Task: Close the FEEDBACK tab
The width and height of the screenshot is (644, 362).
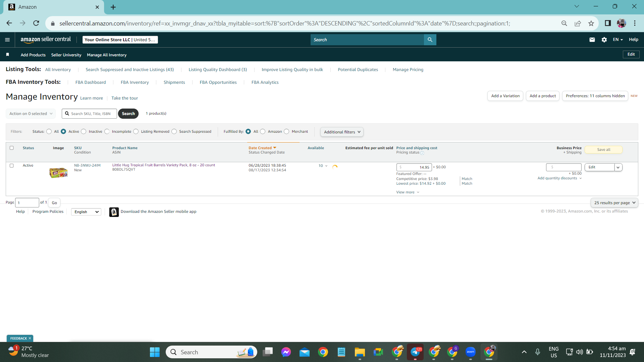Action: click(x=30, y=338)
